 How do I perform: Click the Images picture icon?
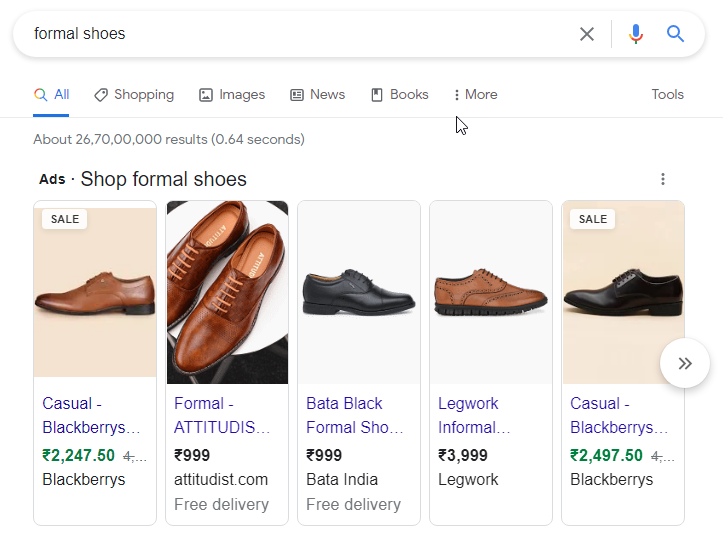click(x=206, y=95)
